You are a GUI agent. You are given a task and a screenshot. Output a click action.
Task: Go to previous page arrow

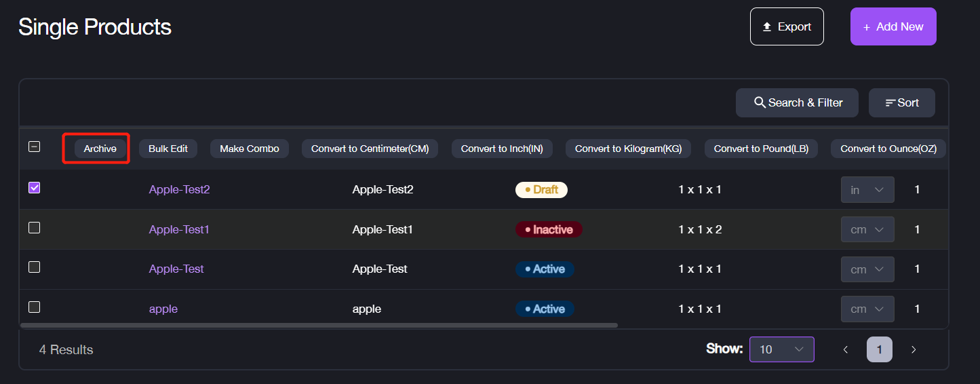coord(845,349)
